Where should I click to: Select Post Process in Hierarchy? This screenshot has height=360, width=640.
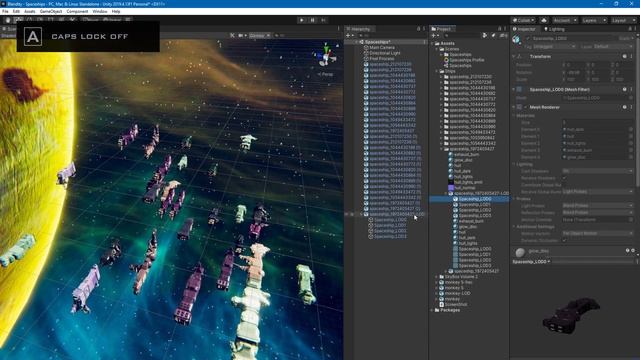pyautogui.click(x=382, y=59)
